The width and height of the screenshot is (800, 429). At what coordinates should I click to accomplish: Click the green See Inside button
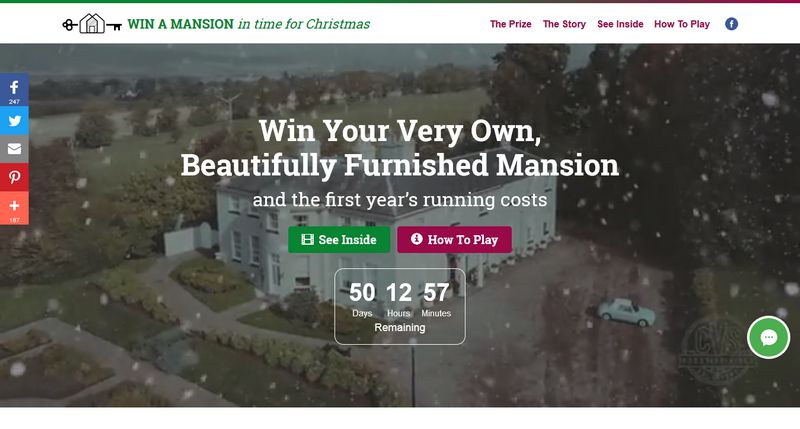tap(339, 240)
